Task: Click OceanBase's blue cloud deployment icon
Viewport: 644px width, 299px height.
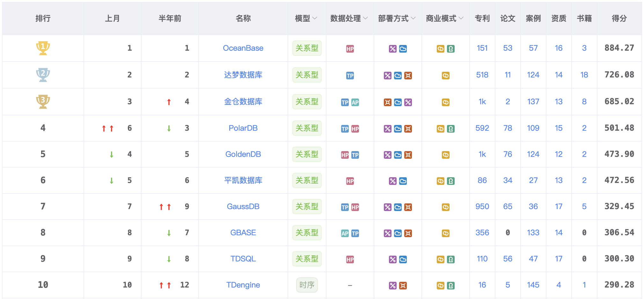Action: (403, 49)
